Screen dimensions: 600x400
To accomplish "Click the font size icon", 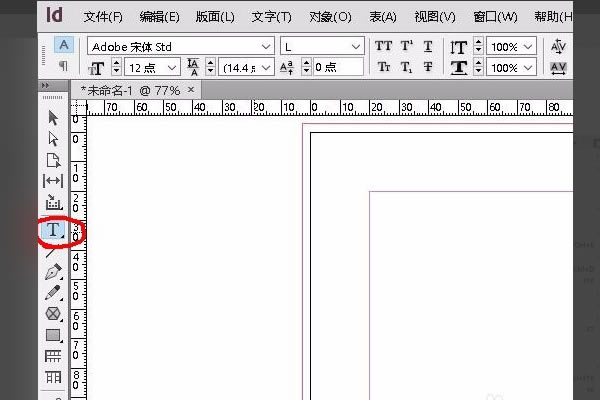I will pos(96,68).
